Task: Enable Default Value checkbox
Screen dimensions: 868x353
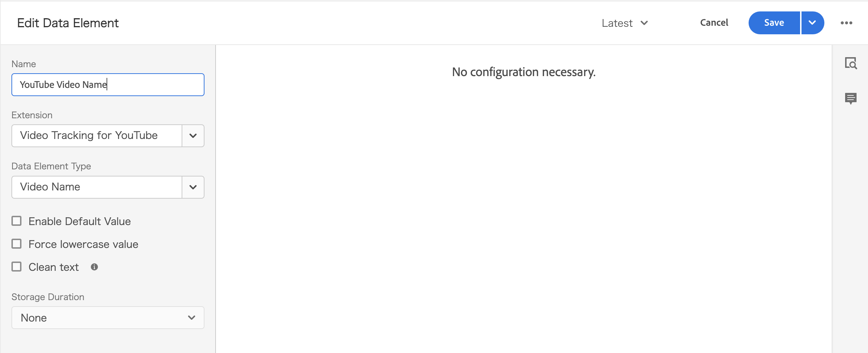Action: click(x=16, y=221)
